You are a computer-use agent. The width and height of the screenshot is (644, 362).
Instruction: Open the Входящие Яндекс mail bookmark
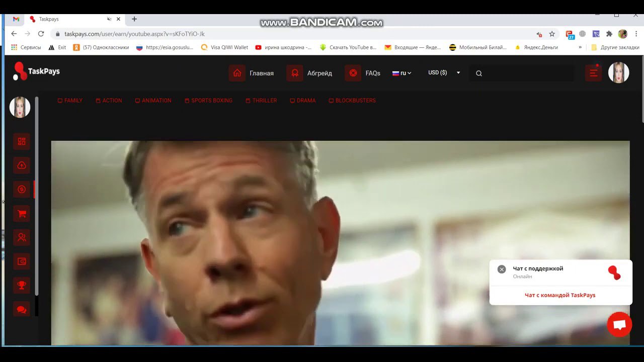(x=413, y=47)
